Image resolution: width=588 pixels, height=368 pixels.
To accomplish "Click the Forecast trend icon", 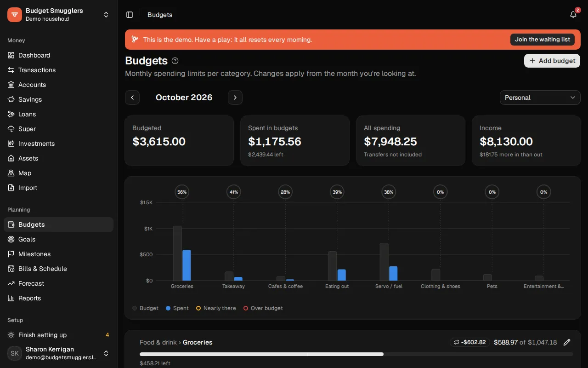I will (11, 283).
